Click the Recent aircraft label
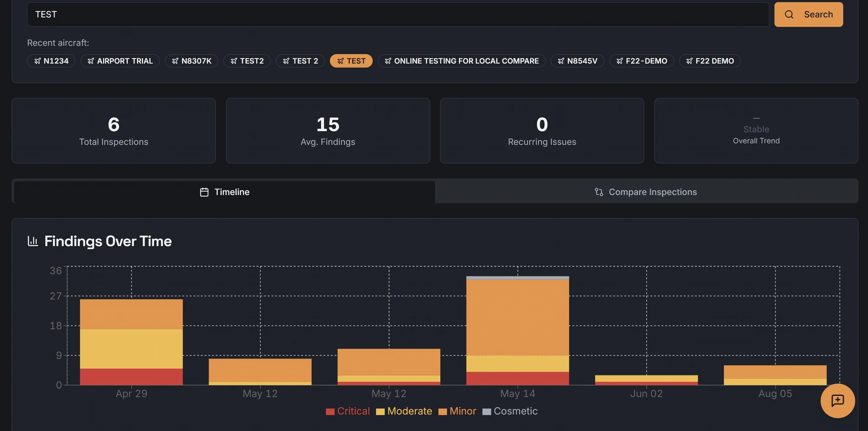 58,43
